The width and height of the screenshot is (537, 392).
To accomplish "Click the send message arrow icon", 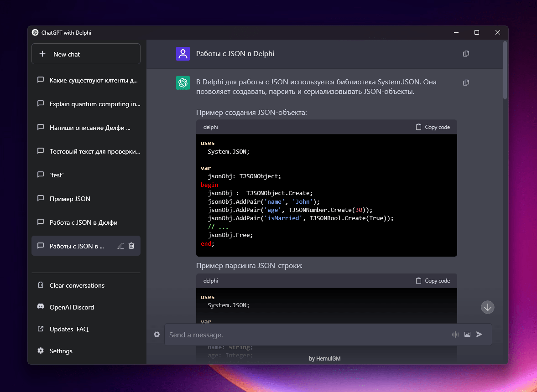I will click(x=479, y=334).
